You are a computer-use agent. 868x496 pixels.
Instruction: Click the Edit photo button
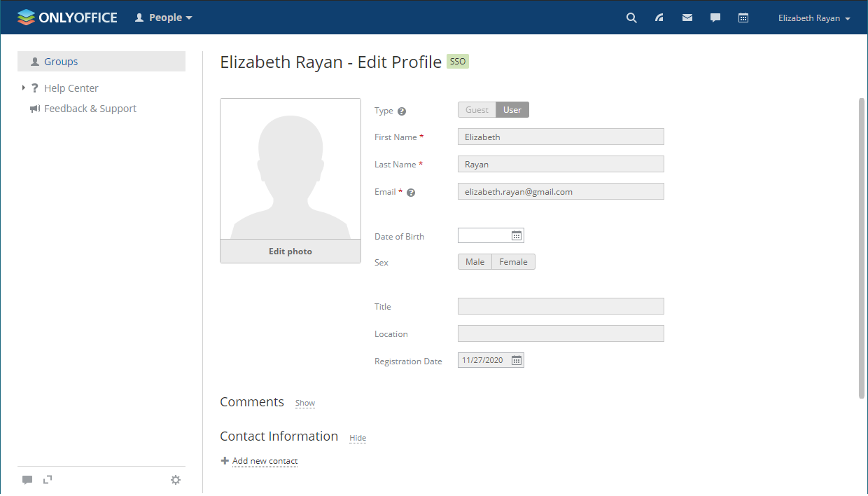coord(290,251)
